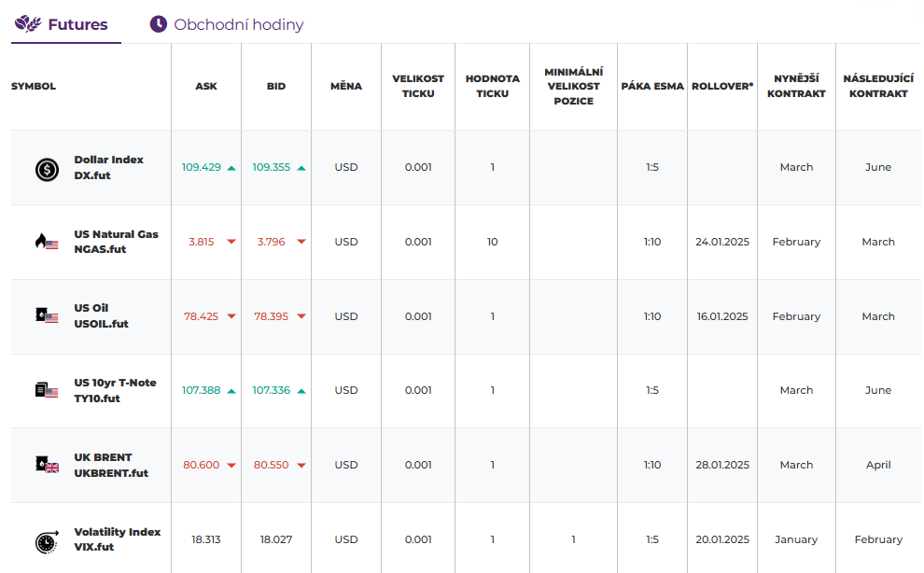
Task: Click the PÁKA ESMA column header
Action: (x=652, y=86)
